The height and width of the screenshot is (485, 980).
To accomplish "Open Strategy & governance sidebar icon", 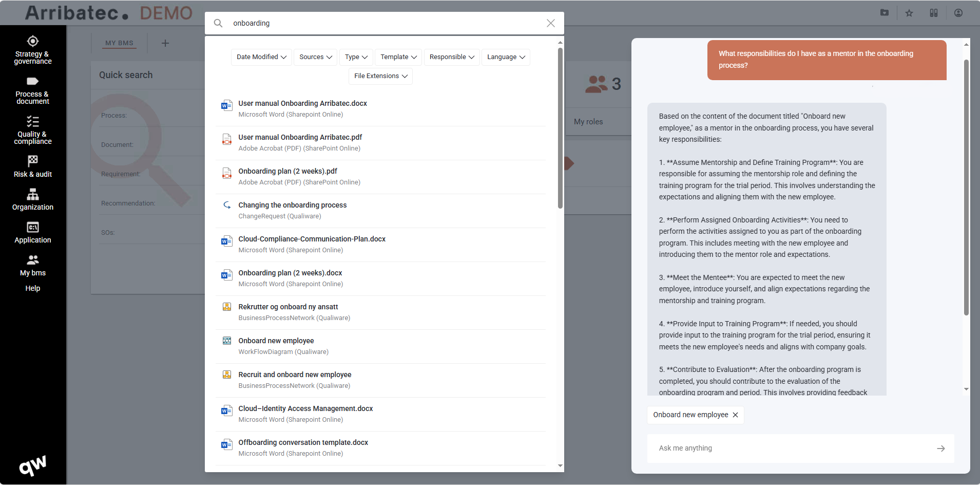I will pyautogui.click(x=33, y=42).
